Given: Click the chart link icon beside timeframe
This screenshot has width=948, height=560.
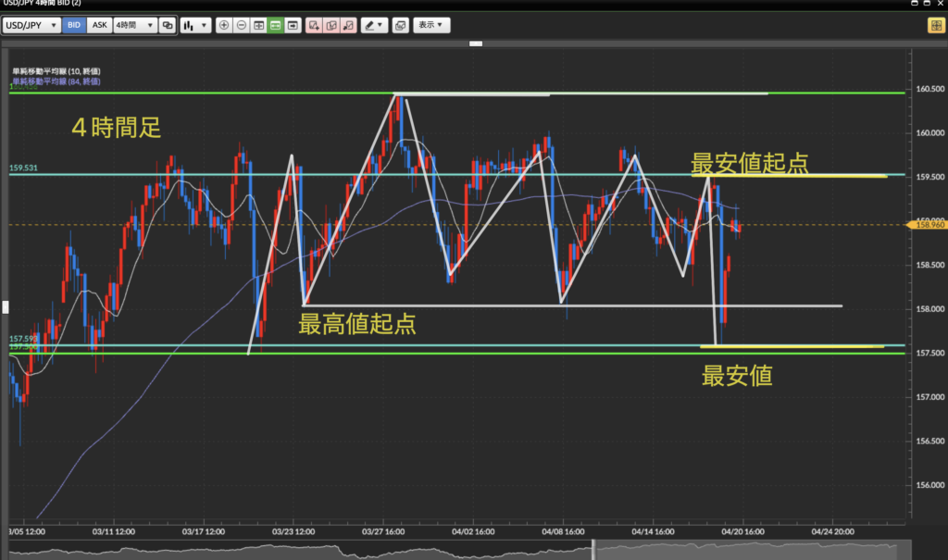Looking at the screenshot, I should (x=167, y=25).
